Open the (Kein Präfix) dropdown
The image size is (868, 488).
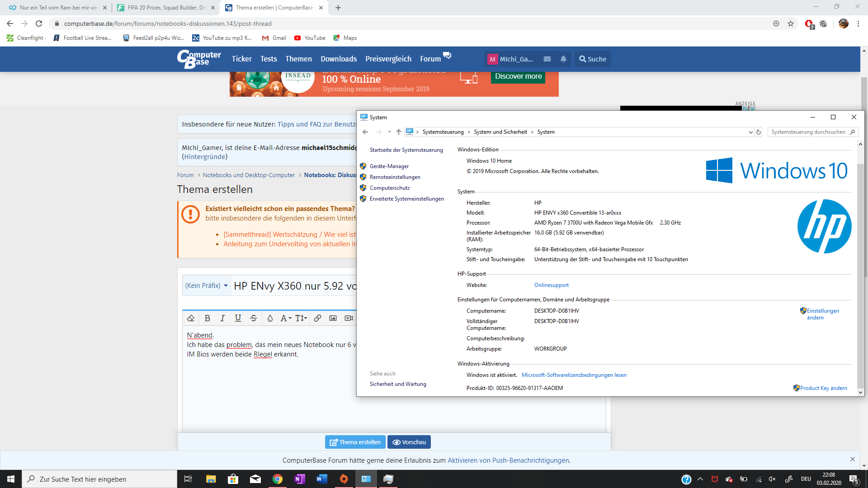[206, 285]
